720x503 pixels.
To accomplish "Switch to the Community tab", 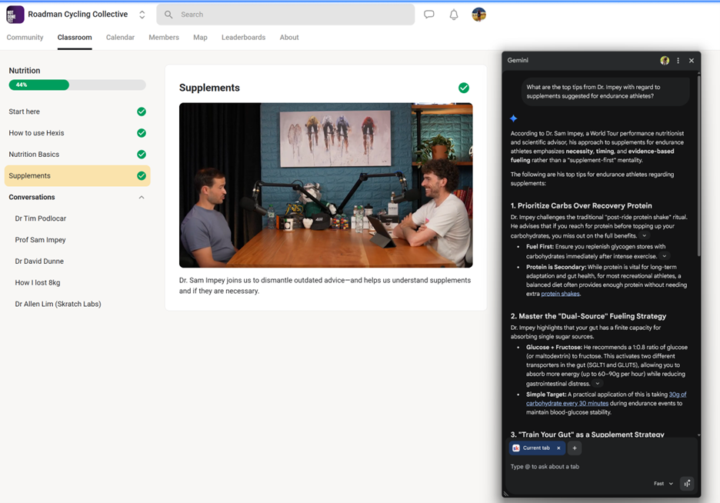I will pos(25,38).
